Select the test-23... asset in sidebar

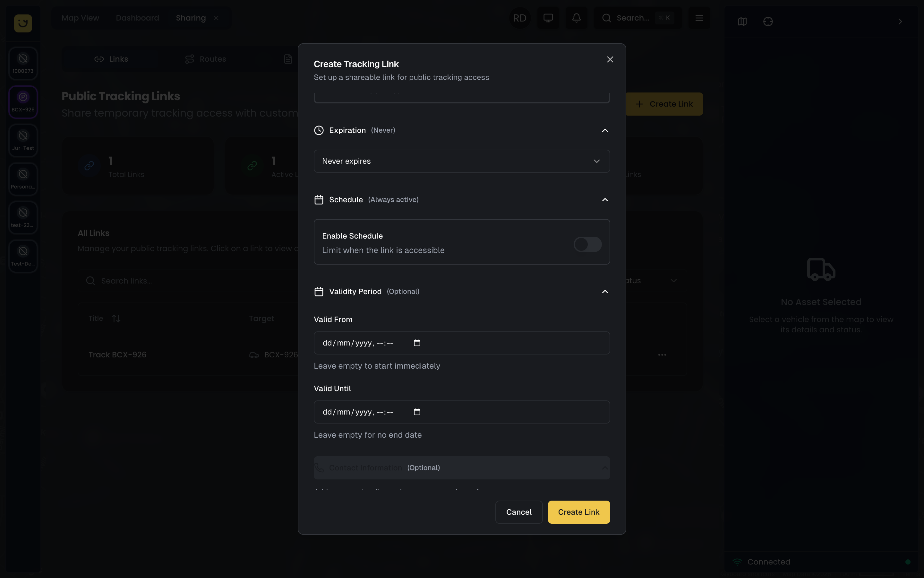[23, 217]
